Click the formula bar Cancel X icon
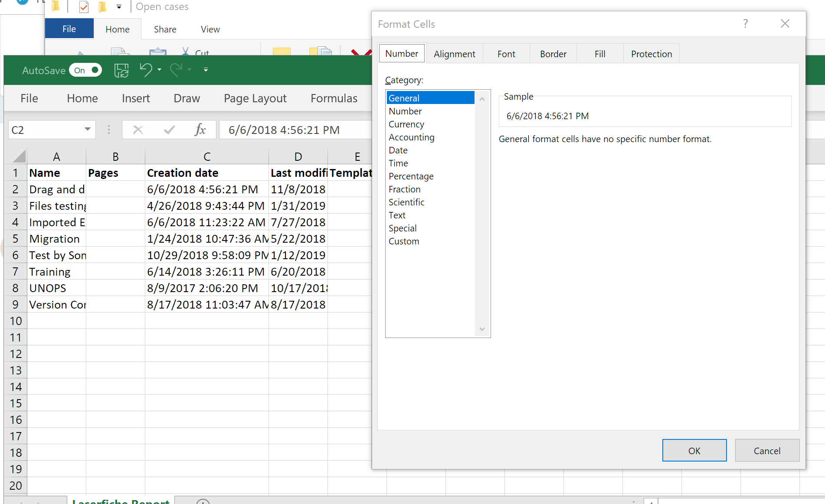The width and height of the screenshot is (825, 504). click(138, 130)
